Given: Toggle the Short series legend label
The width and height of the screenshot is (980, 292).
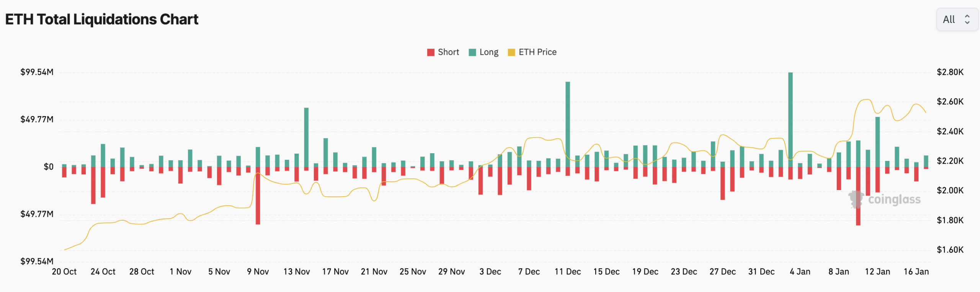Looking at the screenshot, I should (448, 52).
